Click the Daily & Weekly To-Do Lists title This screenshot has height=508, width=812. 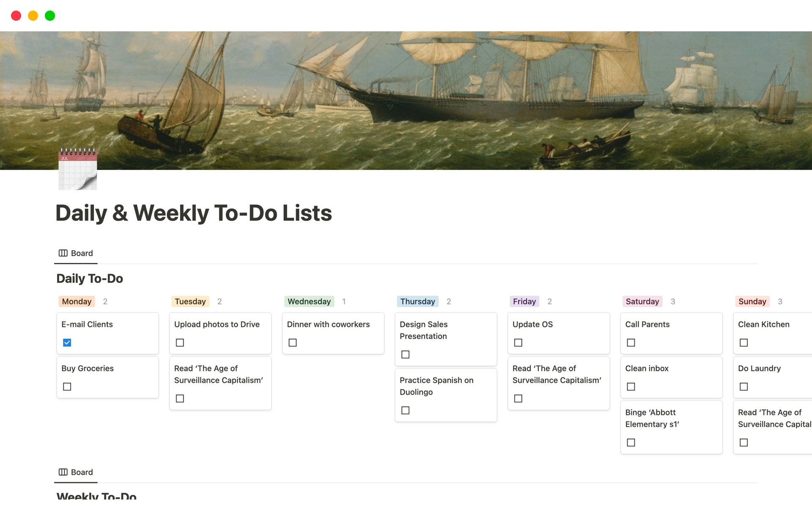coord(194,212)
